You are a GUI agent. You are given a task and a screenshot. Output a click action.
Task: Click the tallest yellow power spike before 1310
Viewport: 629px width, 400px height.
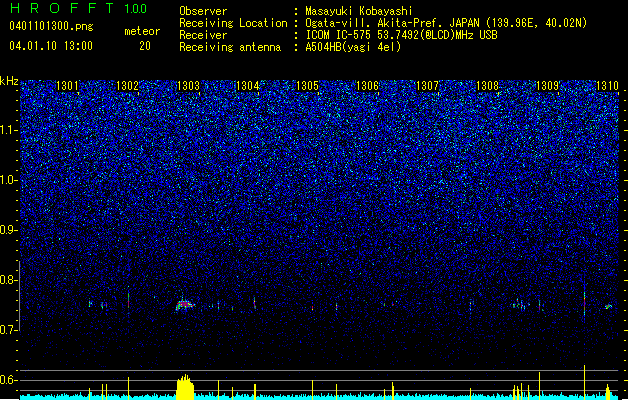tap(584, 382)
